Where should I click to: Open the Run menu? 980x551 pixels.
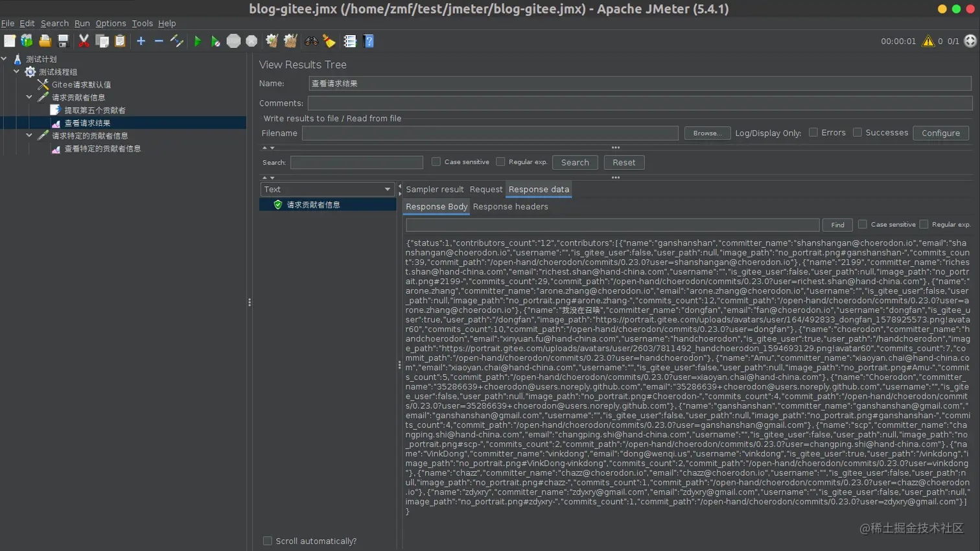(x=82, y=23)
